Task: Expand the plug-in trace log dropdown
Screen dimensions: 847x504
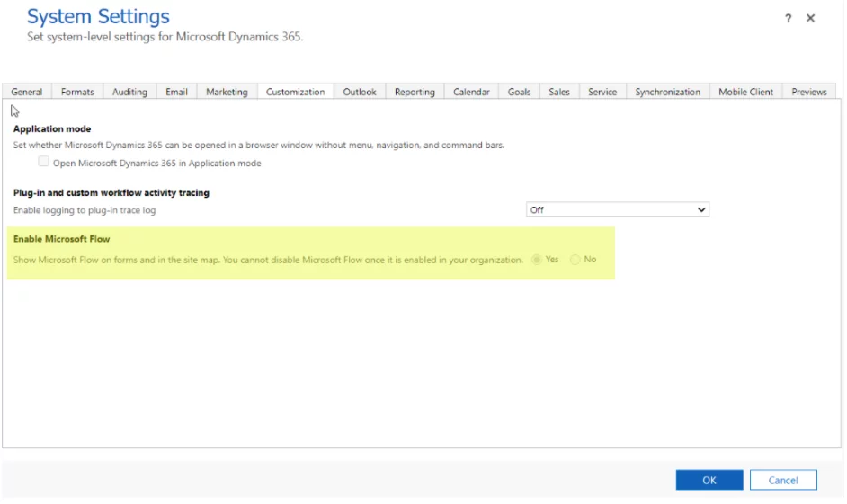Action: tap(618, 209)
